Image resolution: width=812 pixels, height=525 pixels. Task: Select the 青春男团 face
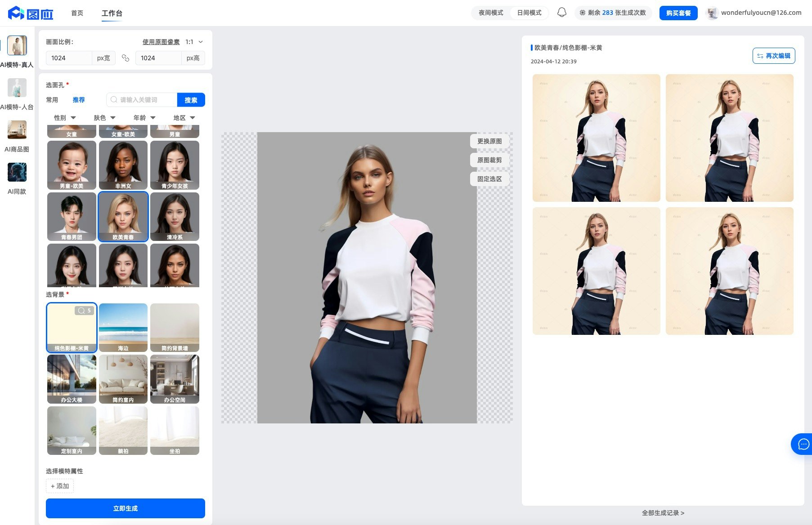pyautogui.click(x=72, y=217)
